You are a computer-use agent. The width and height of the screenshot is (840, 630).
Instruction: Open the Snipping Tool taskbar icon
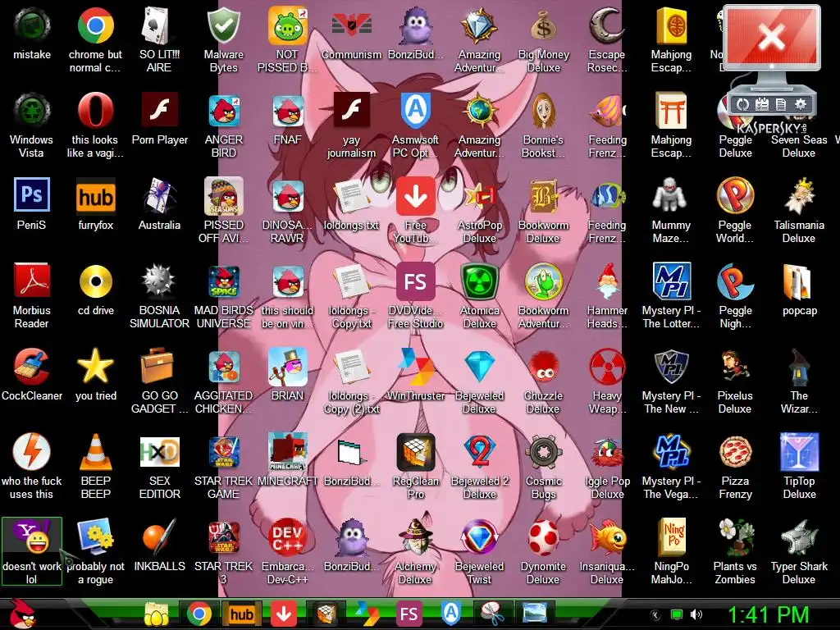(x=492, y=614)
